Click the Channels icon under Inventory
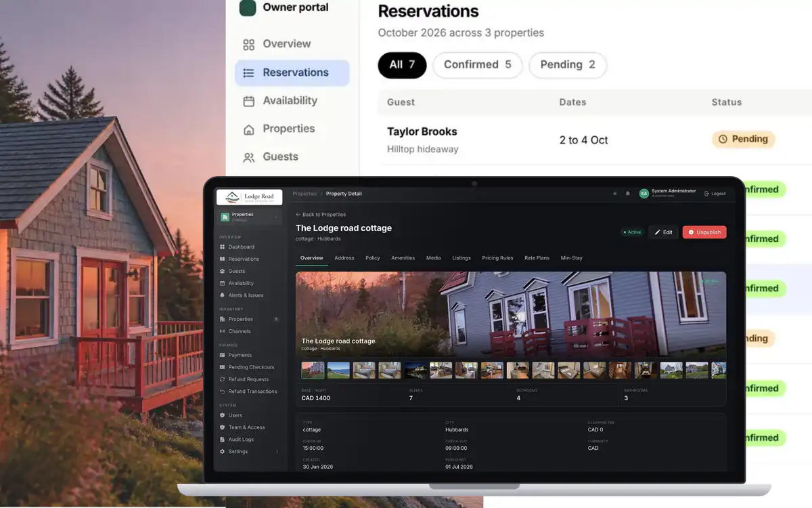This screenshot has width=812, height=508. coord(222,331)
